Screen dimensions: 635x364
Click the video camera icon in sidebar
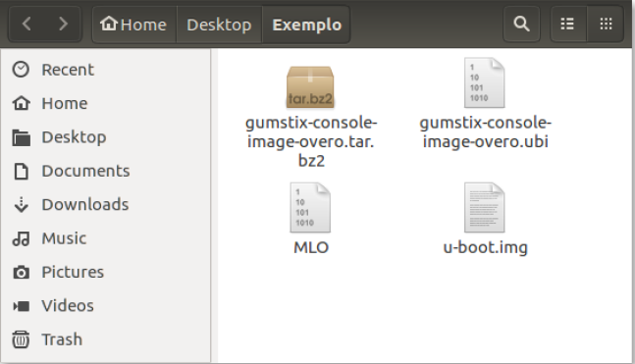pos(21,306)
